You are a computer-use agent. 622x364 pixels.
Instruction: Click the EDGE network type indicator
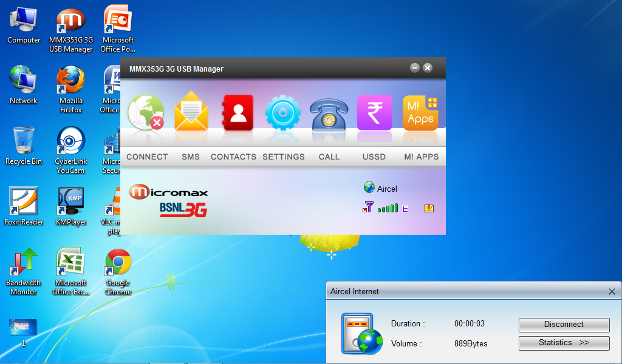pyautogui.click(x=405, y=208)
